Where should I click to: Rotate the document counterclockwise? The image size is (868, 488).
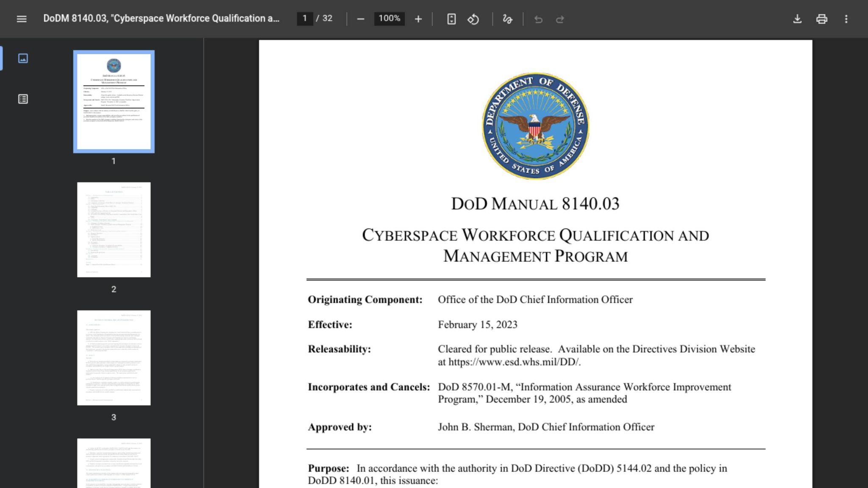(473, 19)
